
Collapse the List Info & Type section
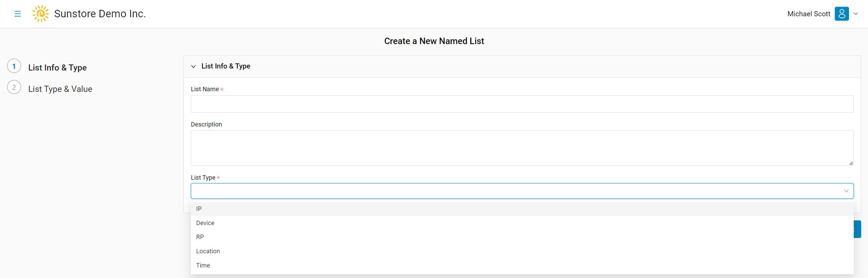coord(194,66)
